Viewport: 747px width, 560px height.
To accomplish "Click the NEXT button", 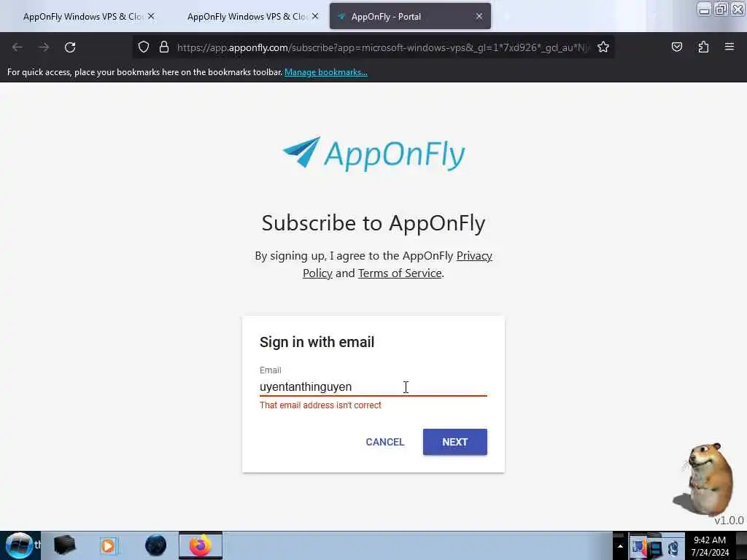I will [x=455, y=442].
